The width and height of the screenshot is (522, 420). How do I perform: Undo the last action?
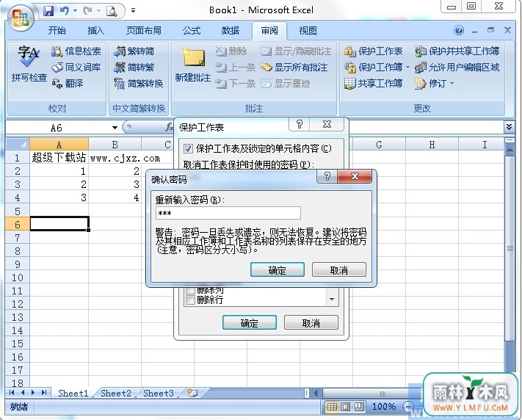pyautogui.click(x=64, y=11)
